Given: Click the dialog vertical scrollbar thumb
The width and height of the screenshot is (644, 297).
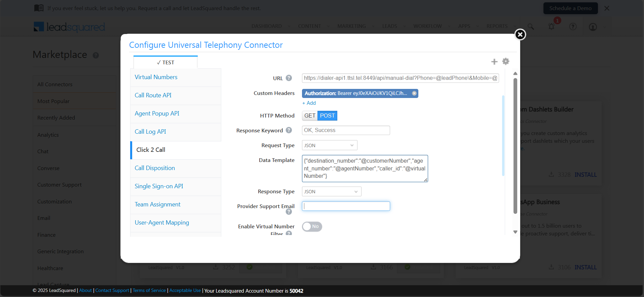Looking at the screenshot, I should [515, 146].
